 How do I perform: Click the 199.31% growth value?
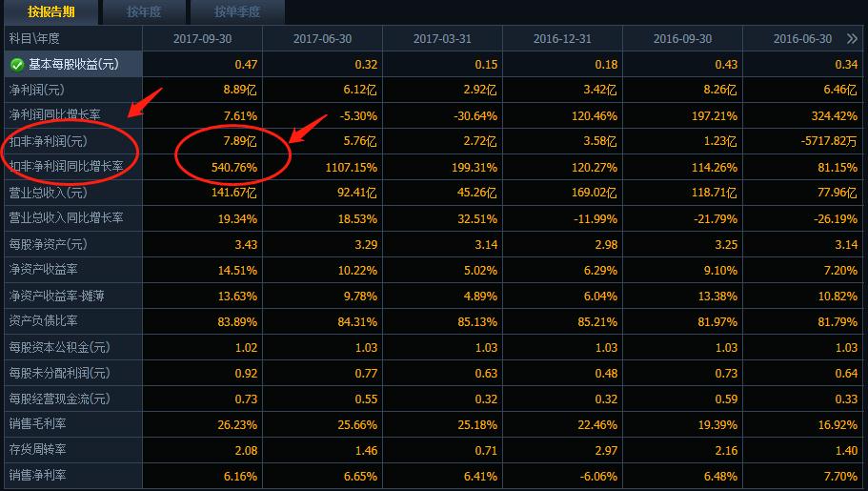474,168
